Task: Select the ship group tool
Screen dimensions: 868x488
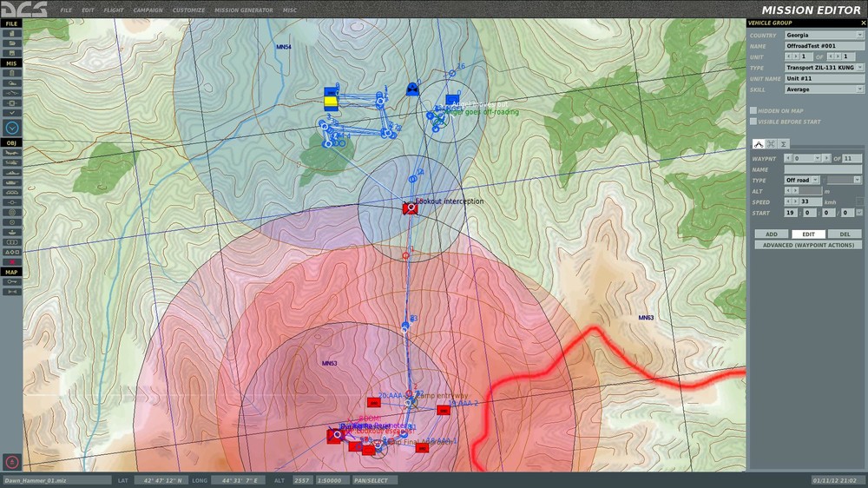Action: point(11,173)
